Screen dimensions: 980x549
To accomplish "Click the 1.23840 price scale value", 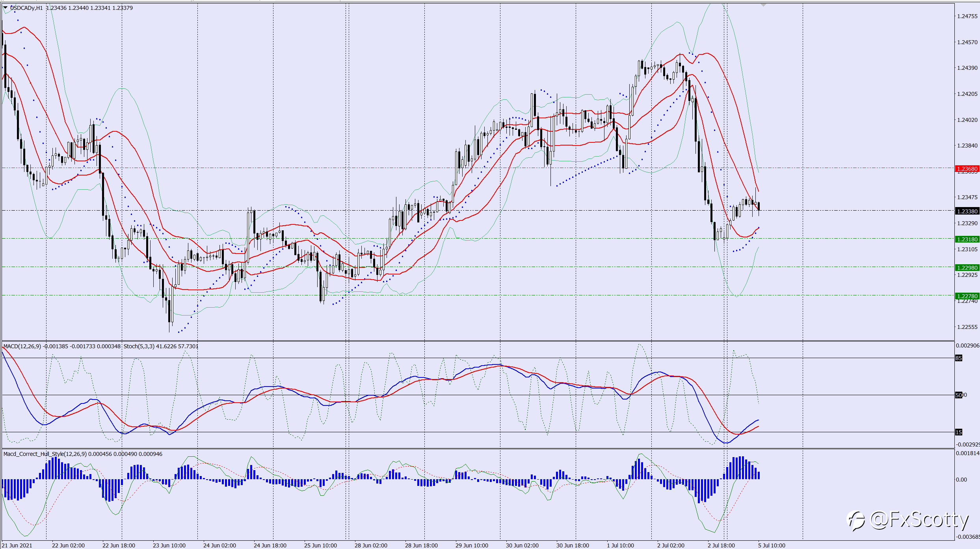I will [x=967, y=146].
